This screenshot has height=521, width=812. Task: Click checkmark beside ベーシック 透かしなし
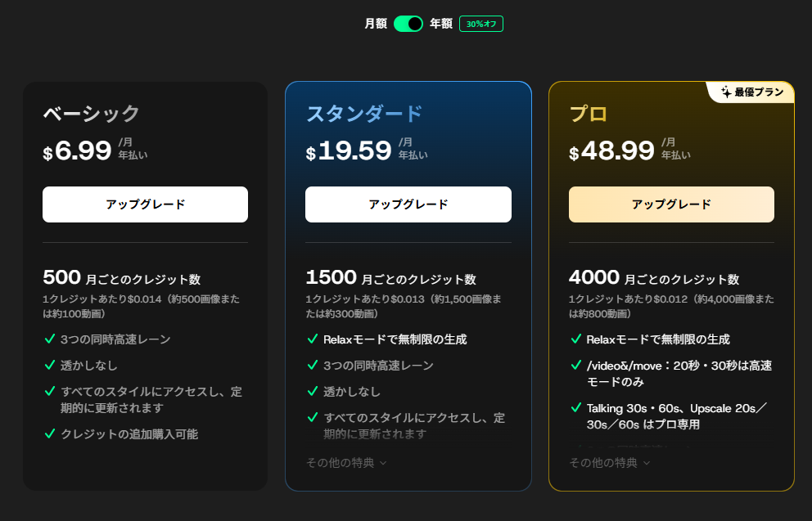(x=50, y=366)
